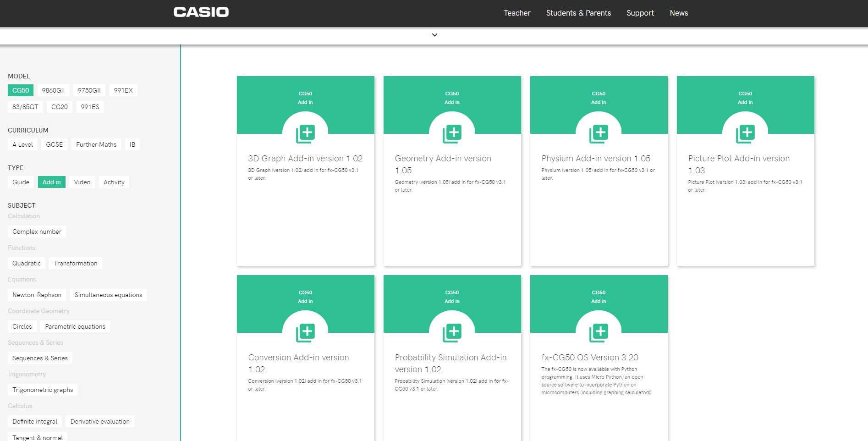The width and height of the screenshot is (868, 441).
Task: Select the Transformation subject filter
Action: tap(76, 263)
